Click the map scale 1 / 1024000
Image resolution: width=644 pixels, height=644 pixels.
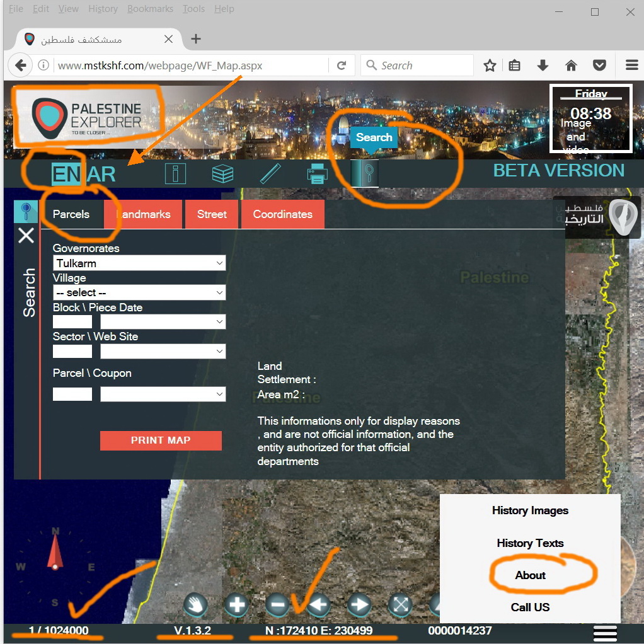point(59,630)
